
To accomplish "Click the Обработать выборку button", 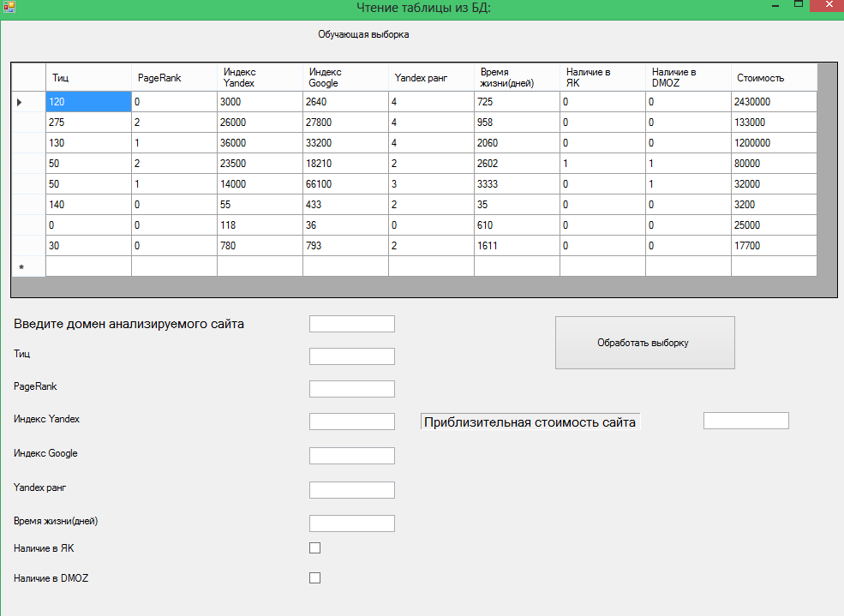I will (644, 343).
